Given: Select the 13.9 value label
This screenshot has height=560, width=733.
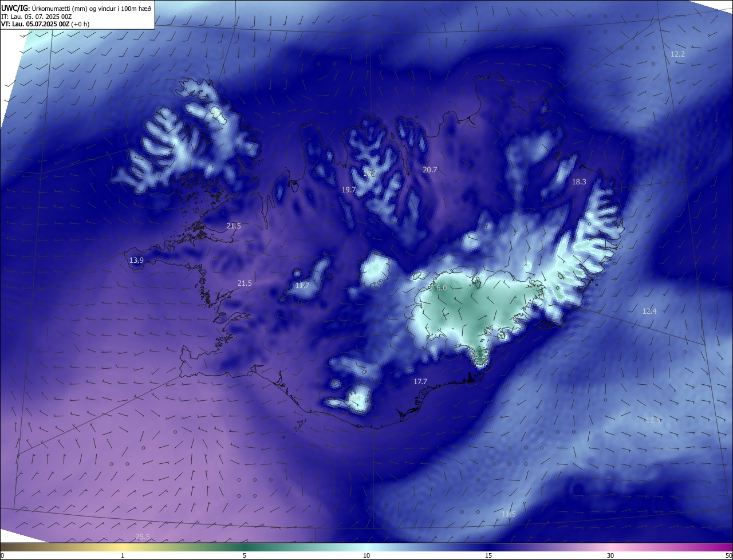Looking at the screenshot, I should (136, 260).
